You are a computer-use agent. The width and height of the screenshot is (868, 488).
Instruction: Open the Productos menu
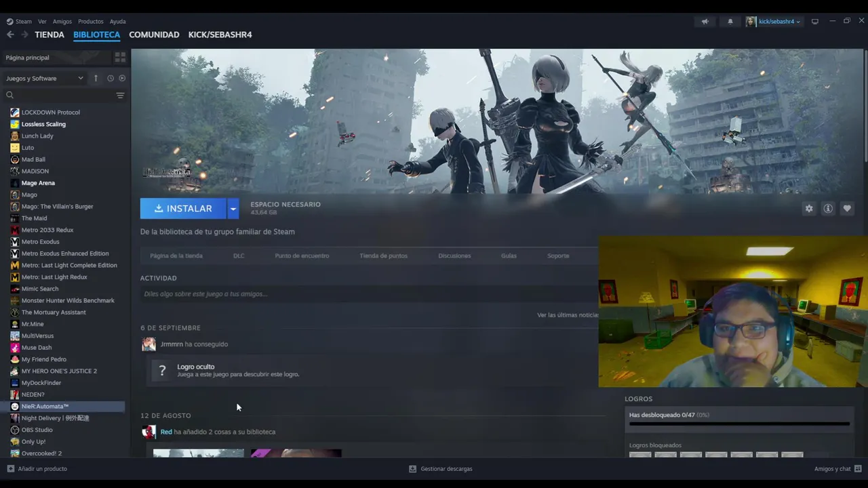[91, 22]
